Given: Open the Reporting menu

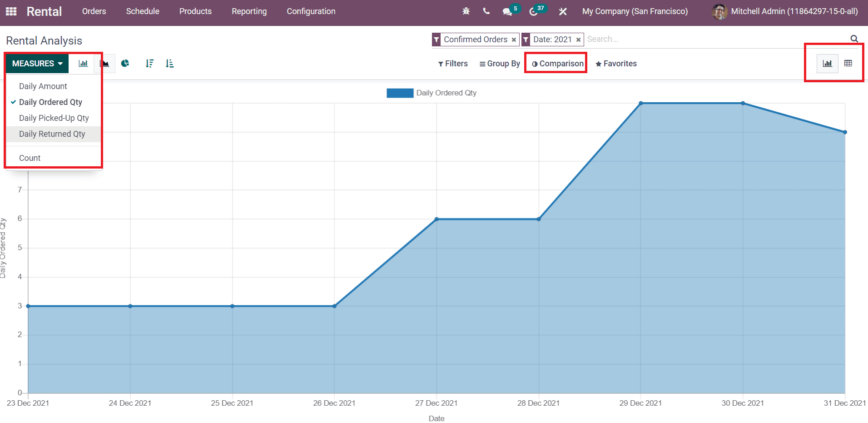Looking at the screenshot, I should (249, 11).
